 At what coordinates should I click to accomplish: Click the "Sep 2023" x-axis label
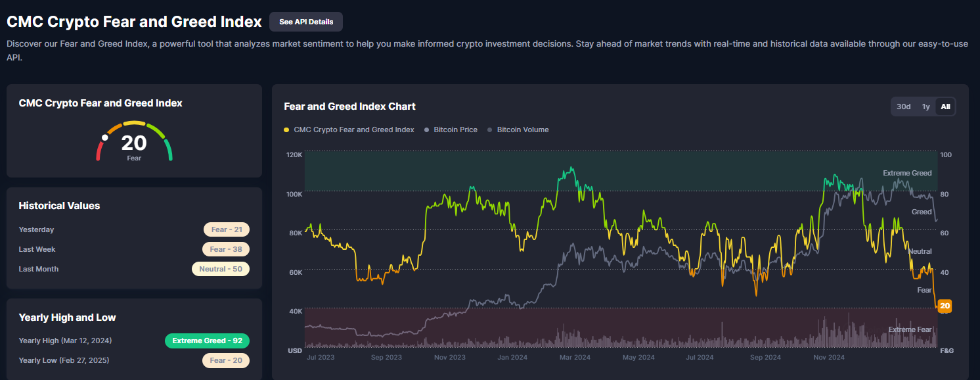click(x=386, y=358)
